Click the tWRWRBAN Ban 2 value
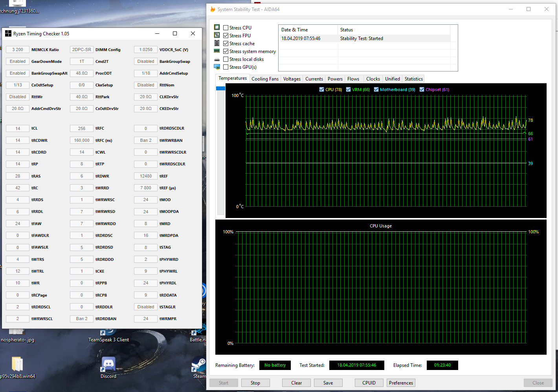Screen dimensions: 558x392 [x=146, y=140]
